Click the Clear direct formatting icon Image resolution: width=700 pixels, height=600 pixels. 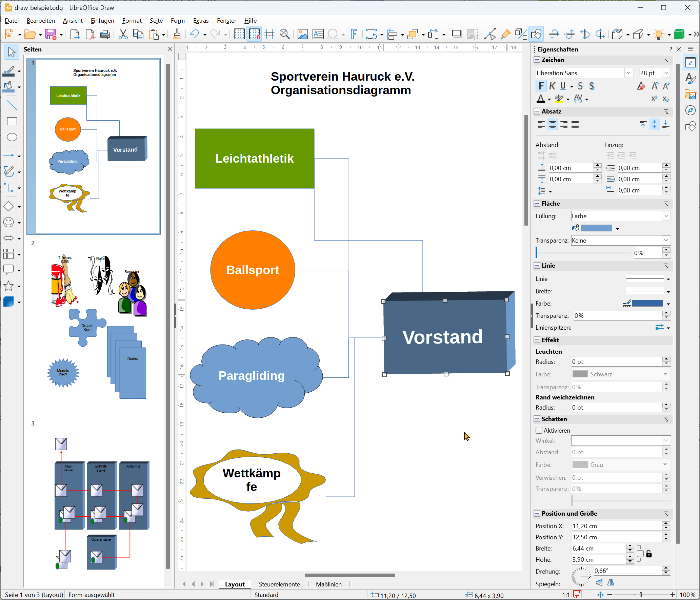[641, 86]
